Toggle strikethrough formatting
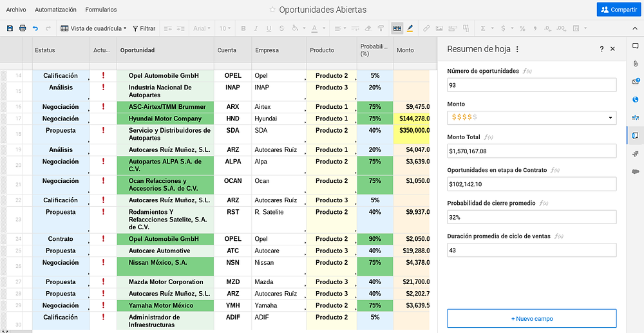This screenshot has height=333, width=644. point(281,28)
